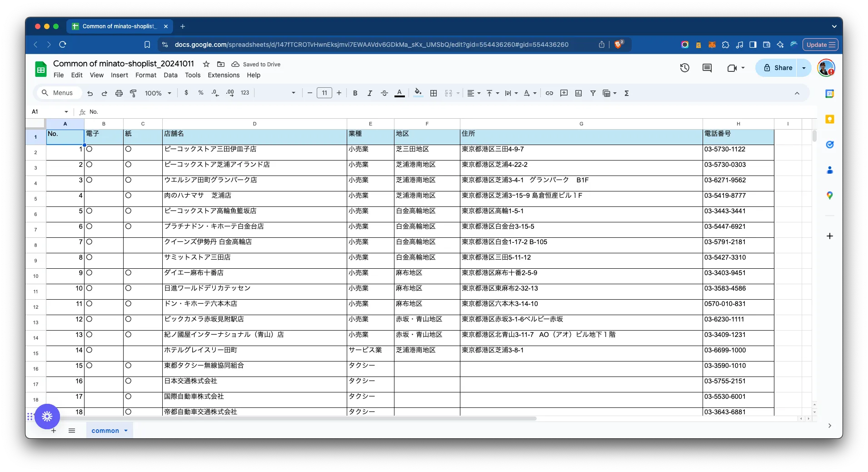This screenshot has height=472, width=868.
Task: Click the paint format roller icon
Action: coord(134,93)
